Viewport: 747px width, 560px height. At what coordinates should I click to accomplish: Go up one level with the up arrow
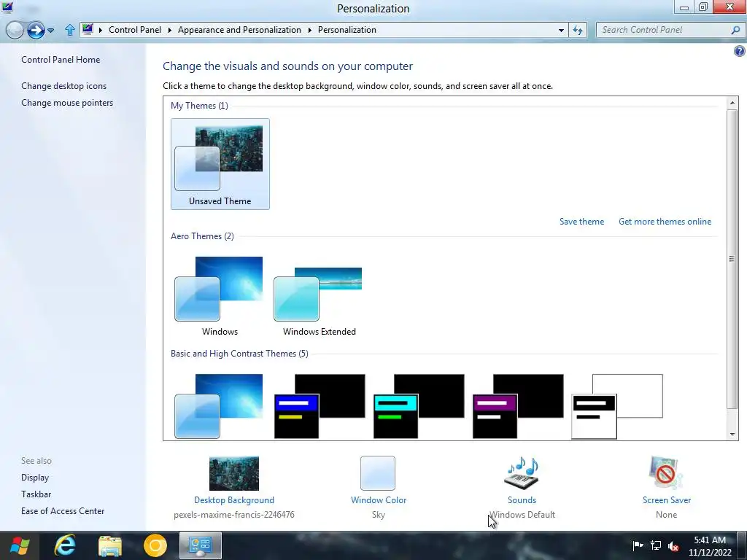tap(69, 30)
